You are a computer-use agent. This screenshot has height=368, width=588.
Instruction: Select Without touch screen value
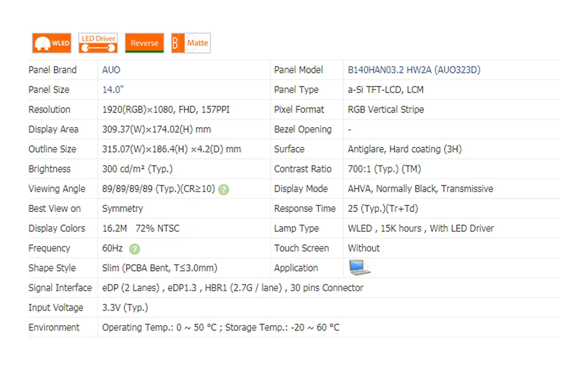pyautogui.click(x=364, y=248)
